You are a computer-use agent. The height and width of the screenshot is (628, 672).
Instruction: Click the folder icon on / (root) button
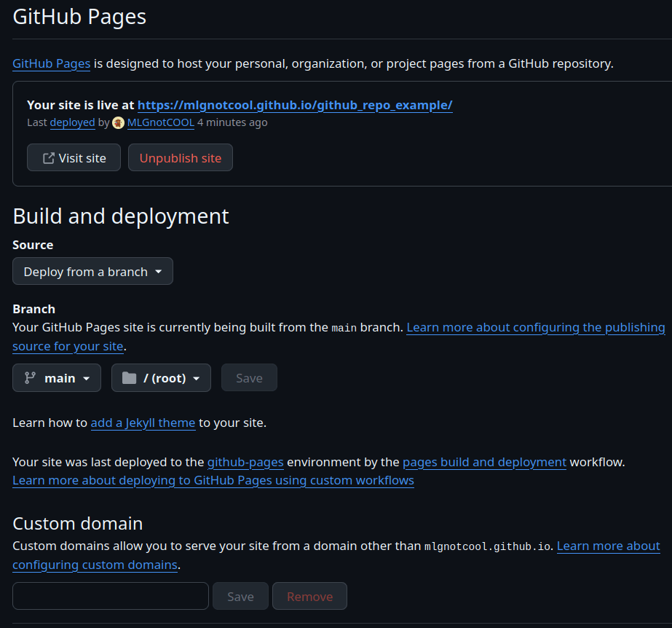coord(129,378)
